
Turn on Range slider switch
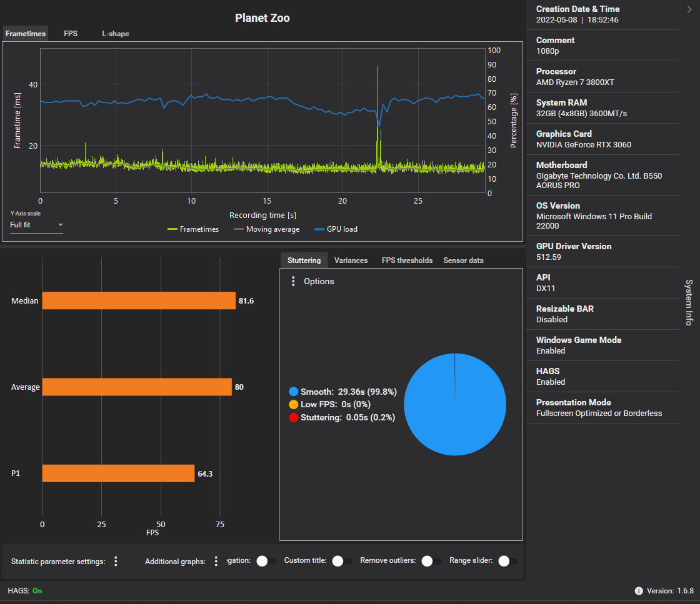click(507, 561)
